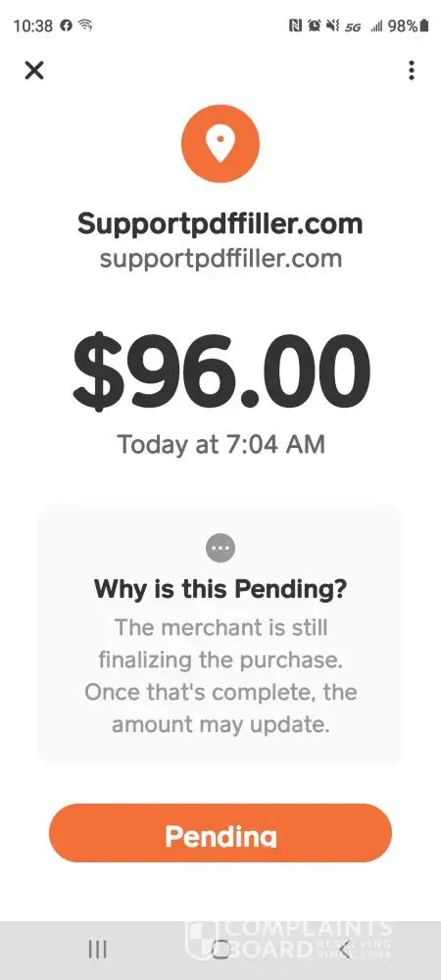Tap the gray ellipsis pending status icon

click(220, 548)
